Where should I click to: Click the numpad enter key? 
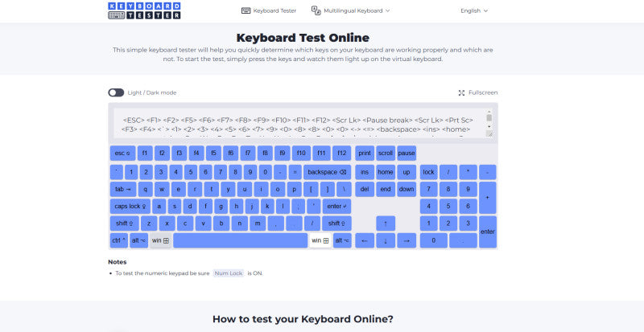pos(488,232)
